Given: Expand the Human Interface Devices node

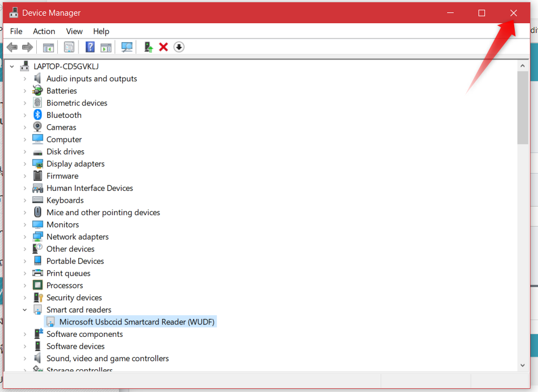Looking at the screenshot, I should tap(25, 188).
